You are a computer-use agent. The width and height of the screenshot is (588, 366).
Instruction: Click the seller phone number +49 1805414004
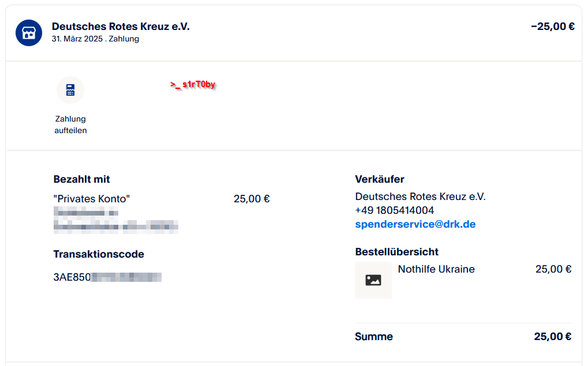pos(394,210)
